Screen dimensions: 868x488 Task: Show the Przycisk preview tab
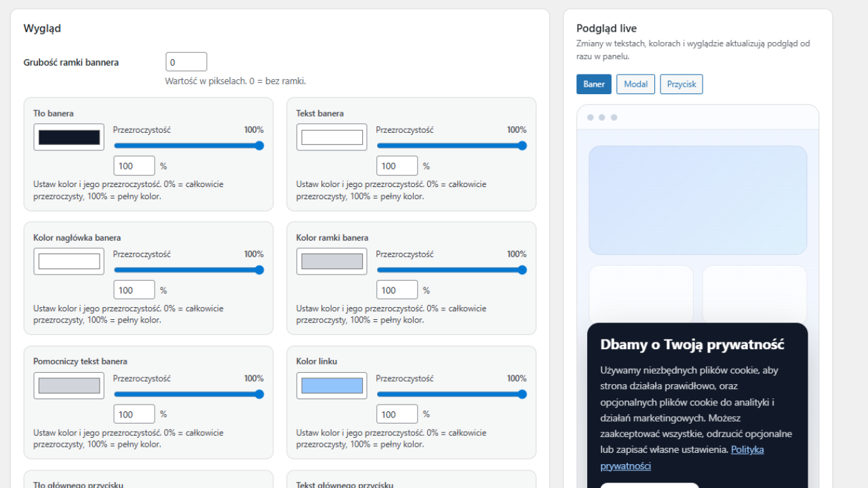682,84
